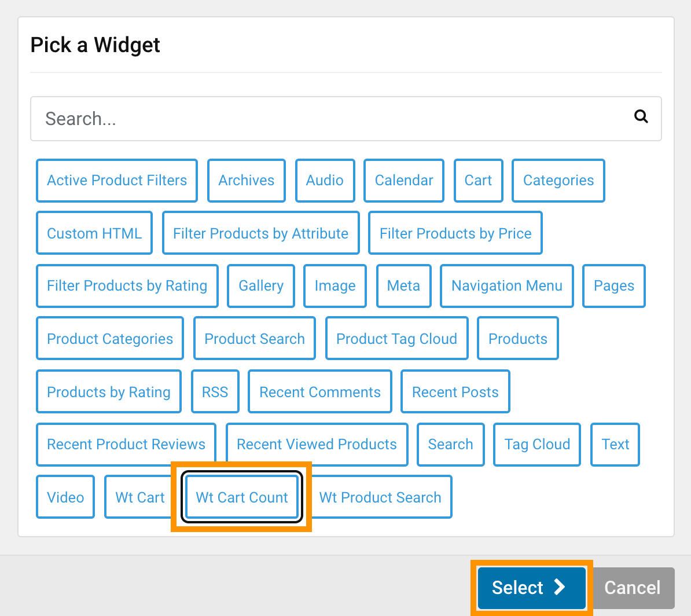Select the Recent Viewed Products widget
Screen dimensions: 691x616
317,444
